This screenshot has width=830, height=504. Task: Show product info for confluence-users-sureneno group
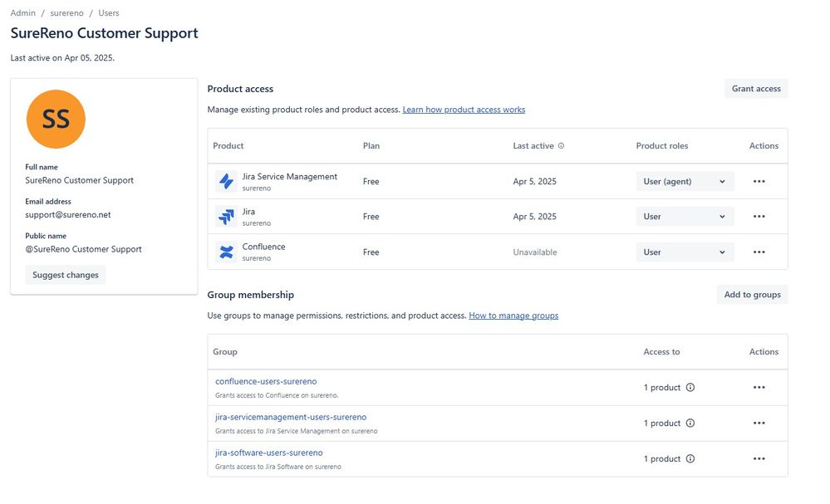(x=690, y=388)
